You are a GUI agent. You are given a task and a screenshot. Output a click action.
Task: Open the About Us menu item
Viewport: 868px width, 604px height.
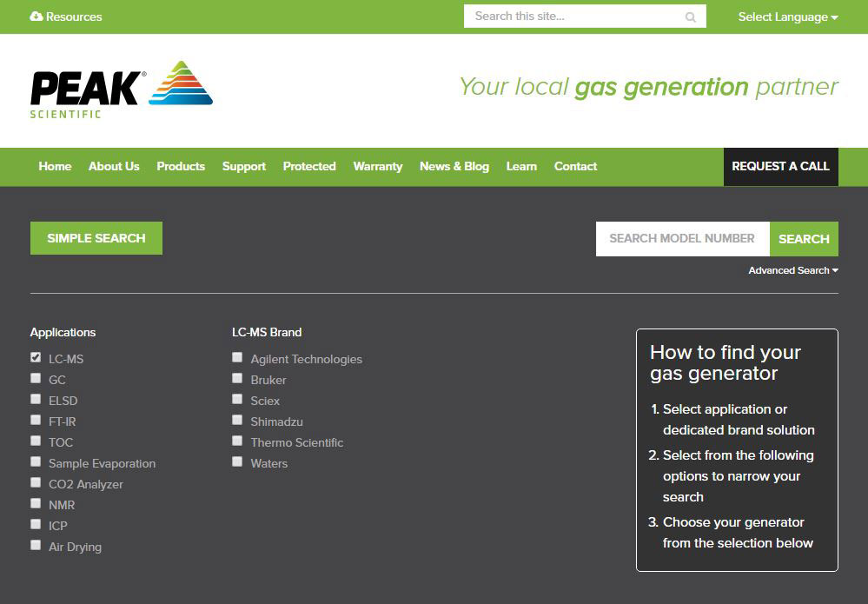[x=114, y=166]
